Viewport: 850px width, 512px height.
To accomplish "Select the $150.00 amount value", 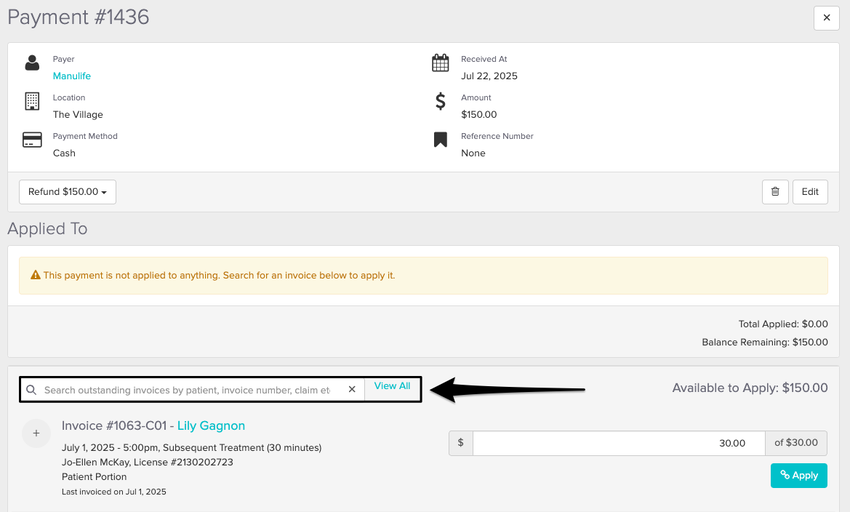I will pos(479,114).
